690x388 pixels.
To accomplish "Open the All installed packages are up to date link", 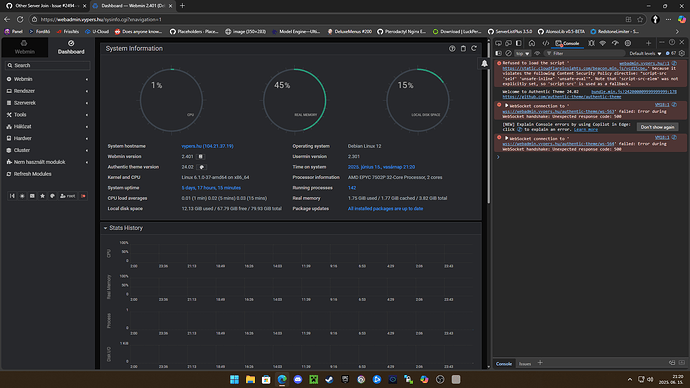I will click(385, 209).
